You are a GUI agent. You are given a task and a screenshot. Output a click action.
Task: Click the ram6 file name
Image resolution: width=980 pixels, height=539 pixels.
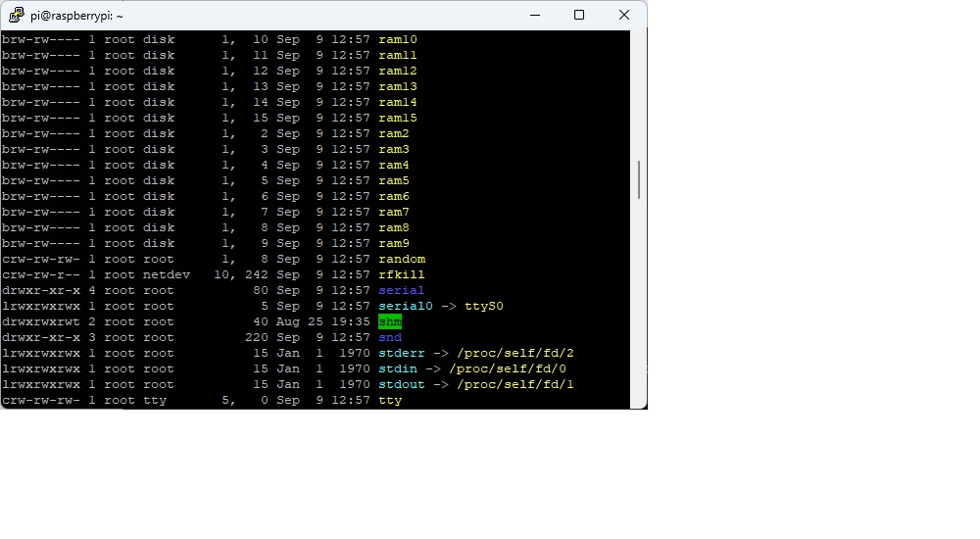[x=394, y=196]
